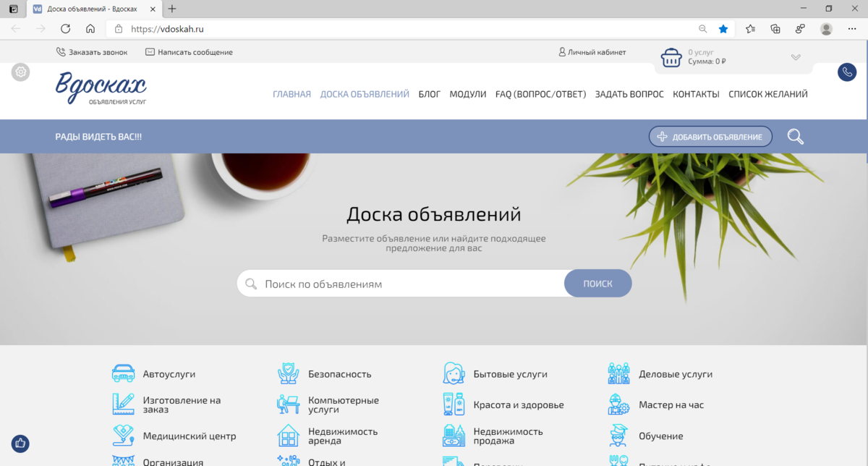Click the browser back arrow
The height and width of the screenshot is (466, 868).
coord(16,29)
